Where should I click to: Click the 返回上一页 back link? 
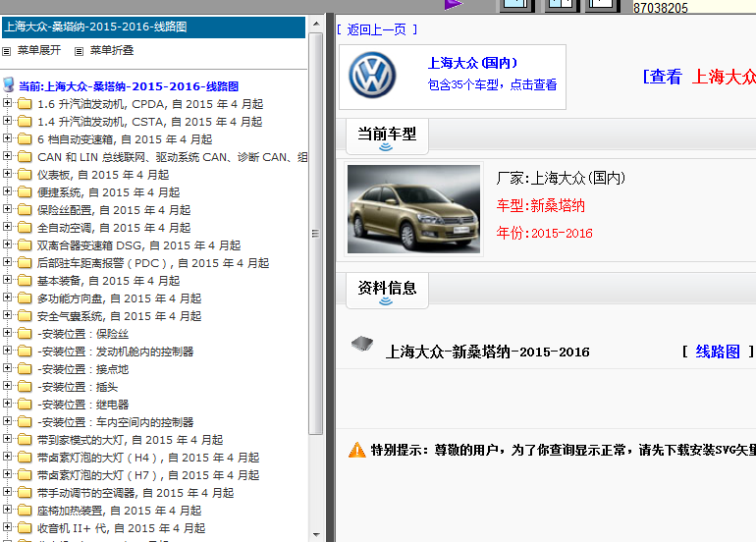pyautogui.click(x=377, y=29)
